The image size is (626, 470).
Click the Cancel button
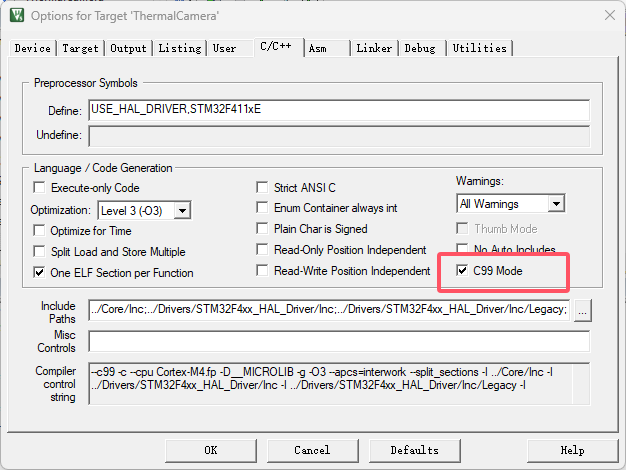312,450
